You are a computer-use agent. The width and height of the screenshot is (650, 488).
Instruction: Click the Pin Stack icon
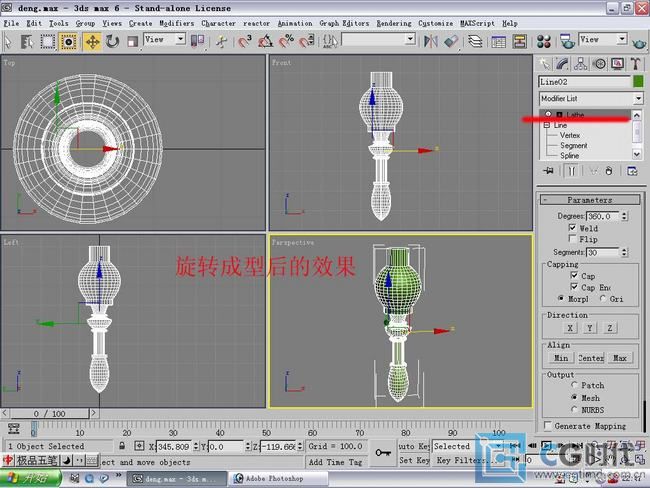pyautogui.click(x=548, y=171)
